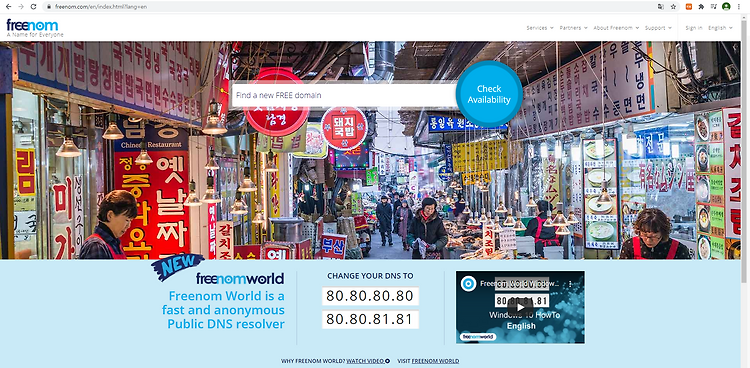Reload the page with the refresh icon
750x368 pixels.
[33, 7]
